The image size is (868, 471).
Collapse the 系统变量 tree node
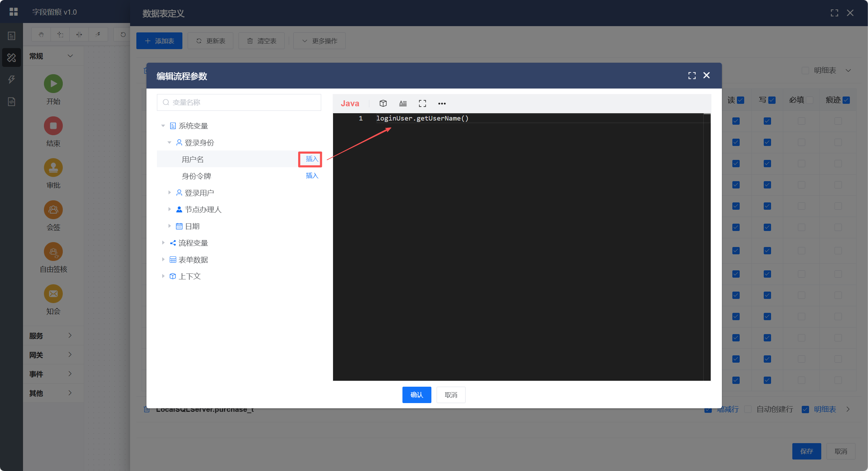(163, 126)
